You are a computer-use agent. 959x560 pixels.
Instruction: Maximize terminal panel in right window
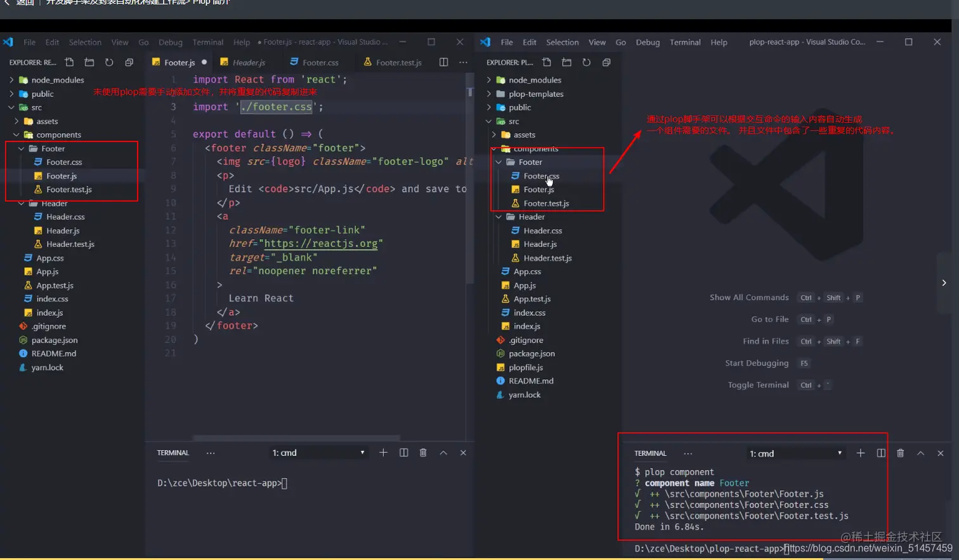pyautogui.click(x=920, y=453)
